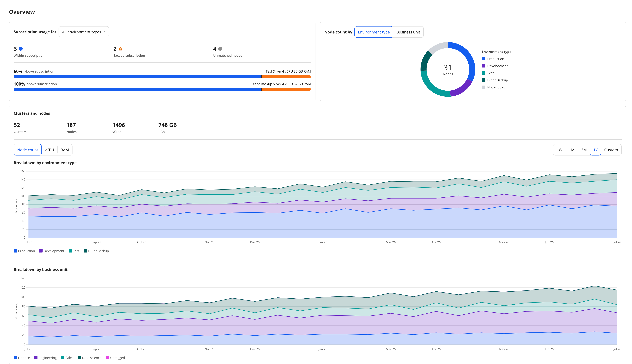The height and width of the screenshot is (364, 632).
Task: Toggle Finance series in business unit legend
Action: pos(22,358)
